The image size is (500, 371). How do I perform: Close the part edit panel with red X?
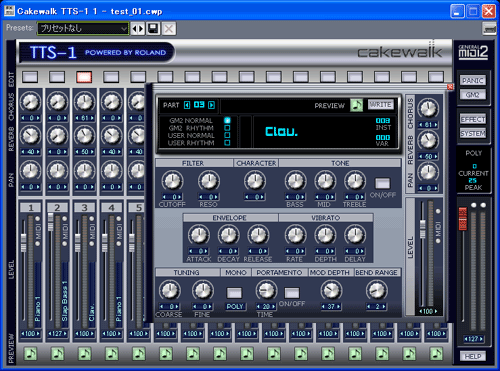[x=450, y=87]
